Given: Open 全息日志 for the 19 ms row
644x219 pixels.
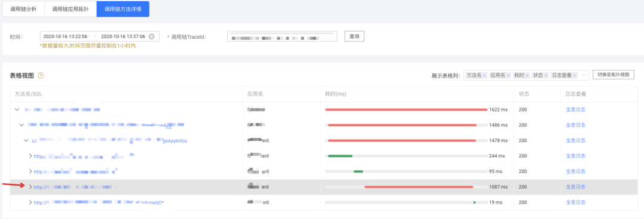Looking at the screenshot, I should click(x=575, y=202).
